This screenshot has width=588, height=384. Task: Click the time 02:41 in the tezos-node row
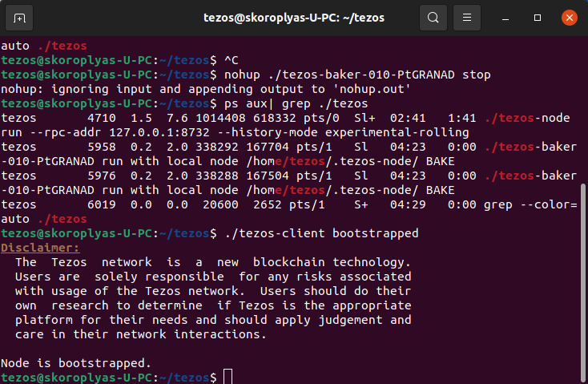click(x=408, y=118)
